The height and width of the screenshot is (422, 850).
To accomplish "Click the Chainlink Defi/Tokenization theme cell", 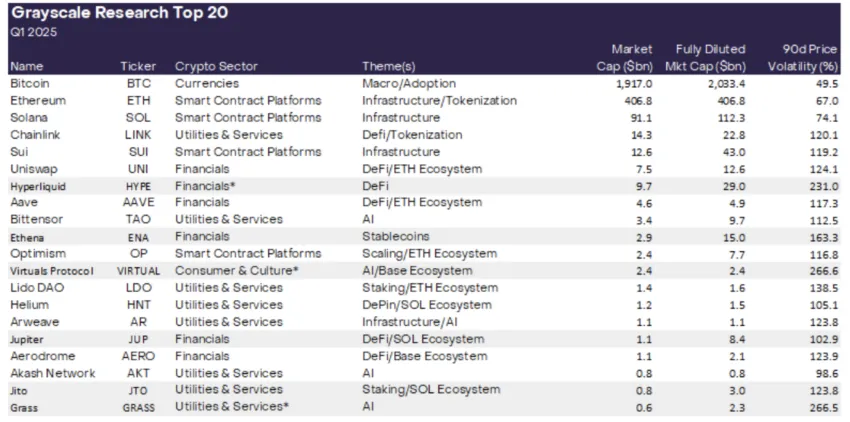I will 412,135.
